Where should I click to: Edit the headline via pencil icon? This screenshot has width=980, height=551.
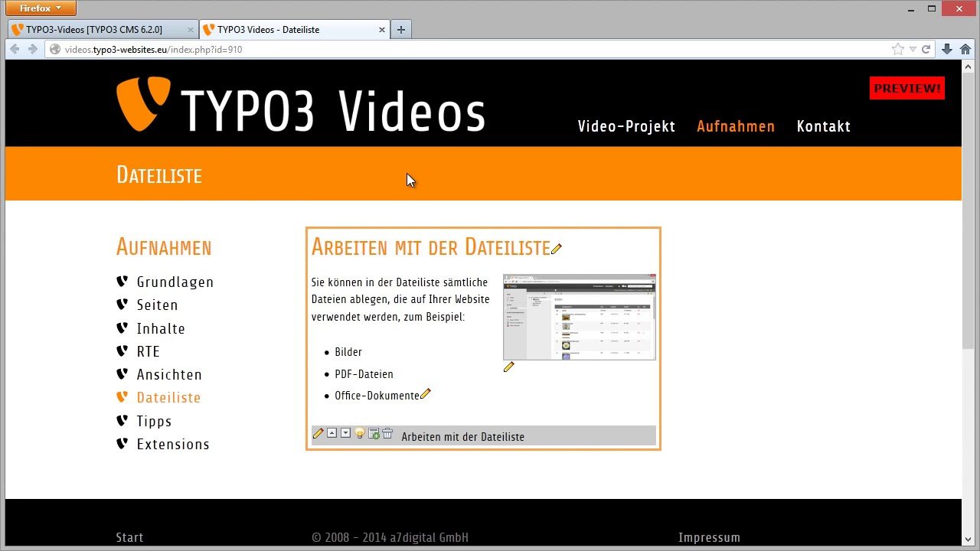[557, 249]
